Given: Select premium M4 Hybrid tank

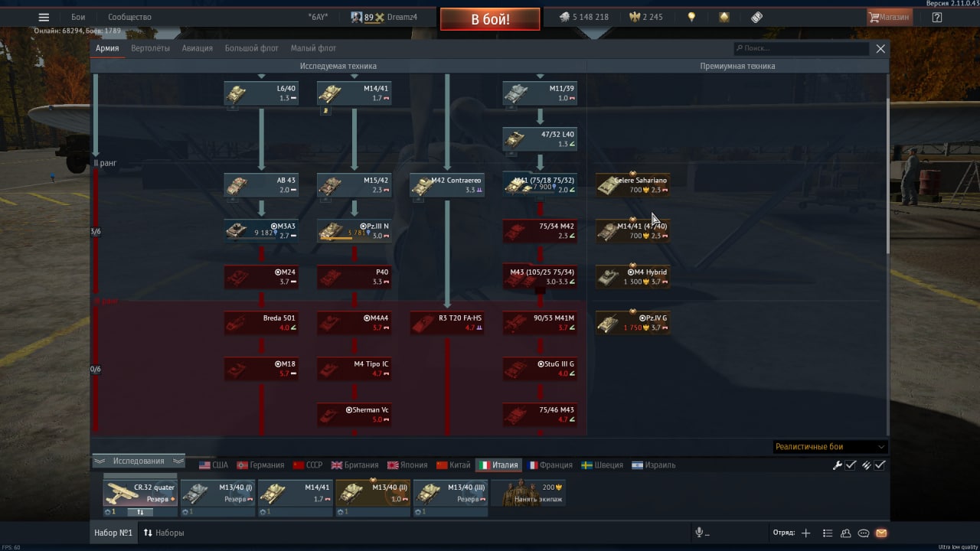Looking at the screenshot, I should [x=633, y=277].
